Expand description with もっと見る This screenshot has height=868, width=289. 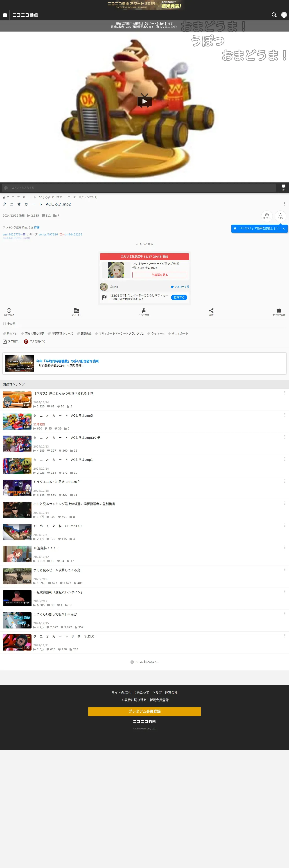144,244
